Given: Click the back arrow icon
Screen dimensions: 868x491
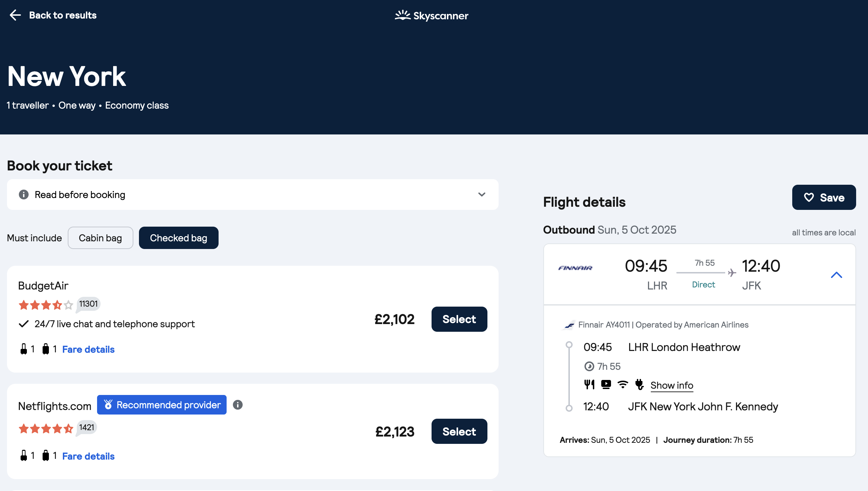Looking at the screenshot, I should pyautogui.click(x=15, y=15).
